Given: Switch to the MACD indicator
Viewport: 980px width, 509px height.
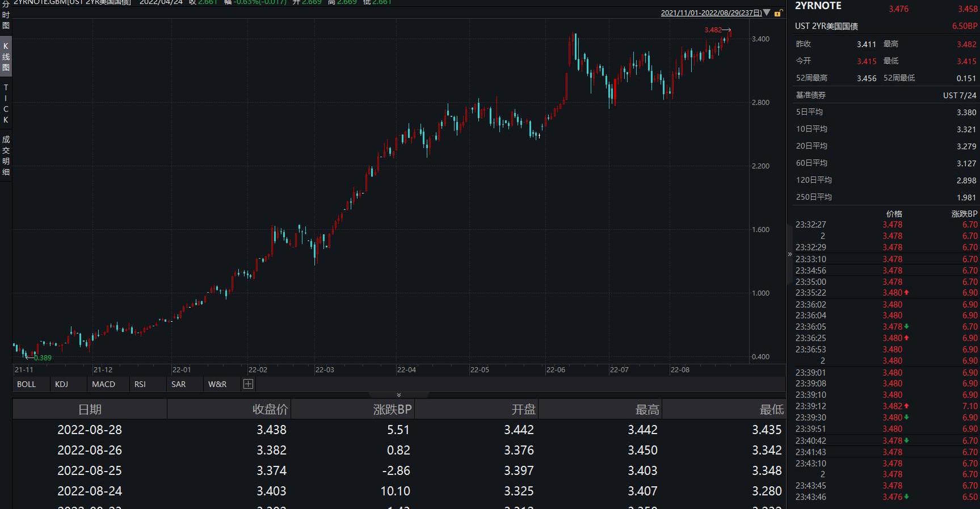Looking at the screenshot, I should (103, 384).
